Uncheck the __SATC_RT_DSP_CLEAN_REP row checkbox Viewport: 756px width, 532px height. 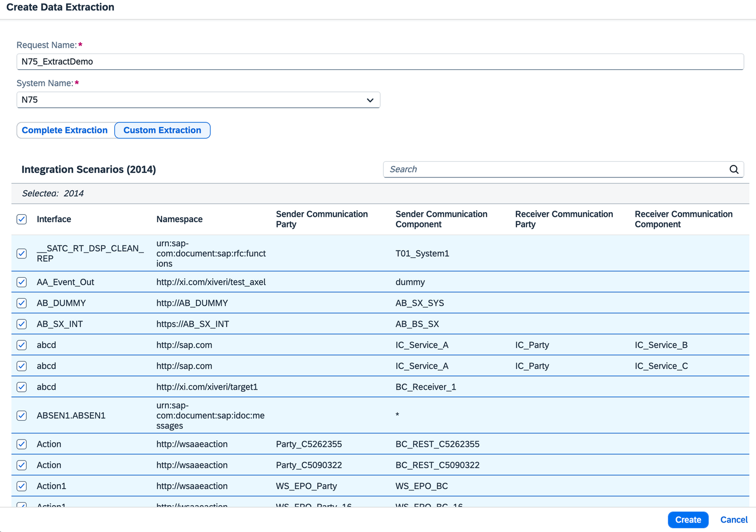pyautogui.click(x=22, y=253)
